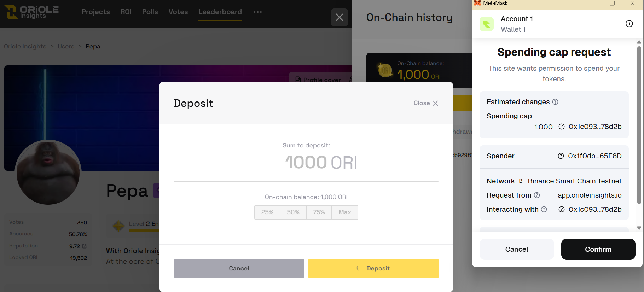Open Reputation external link icon

point(85,246)
